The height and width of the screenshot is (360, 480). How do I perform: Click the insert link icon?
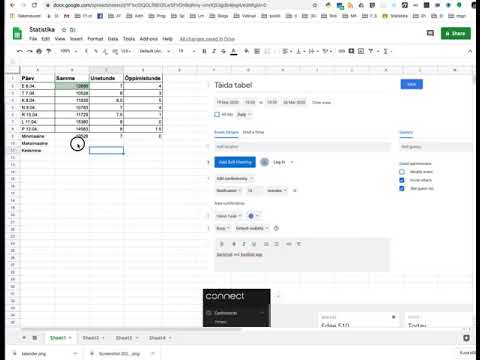point(342,51)
